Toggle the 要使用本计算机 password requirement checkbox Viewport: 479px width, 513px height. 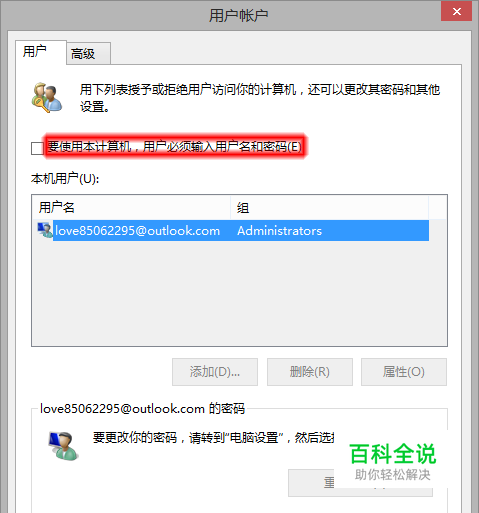click(37, 148)
